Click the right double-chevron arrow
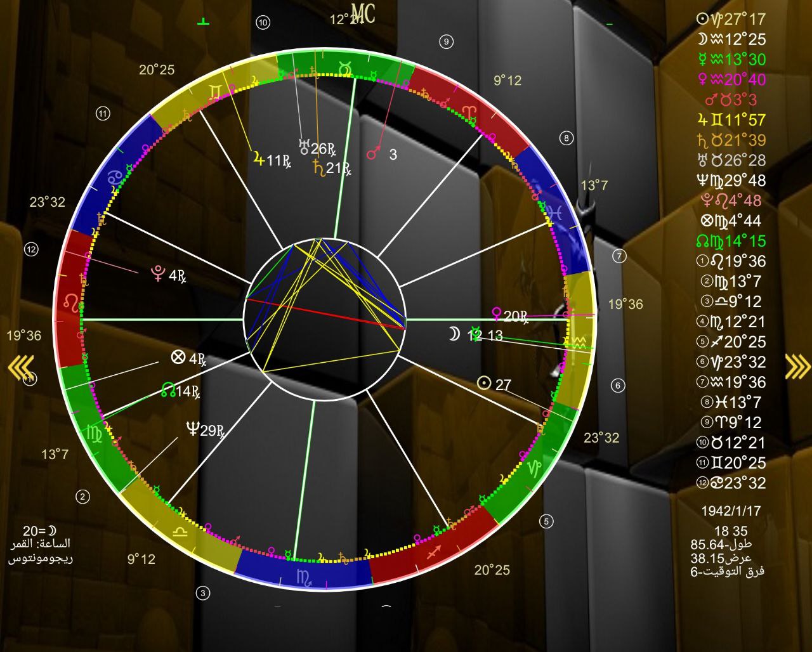Screen dimensions: 812x652 pos(797,367)
